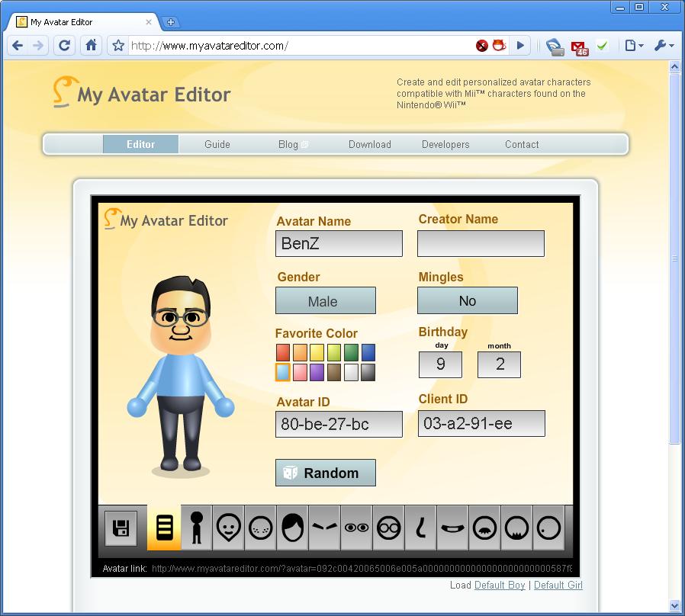
Task: Select the mouth editor icon
Action: (452, 528)
